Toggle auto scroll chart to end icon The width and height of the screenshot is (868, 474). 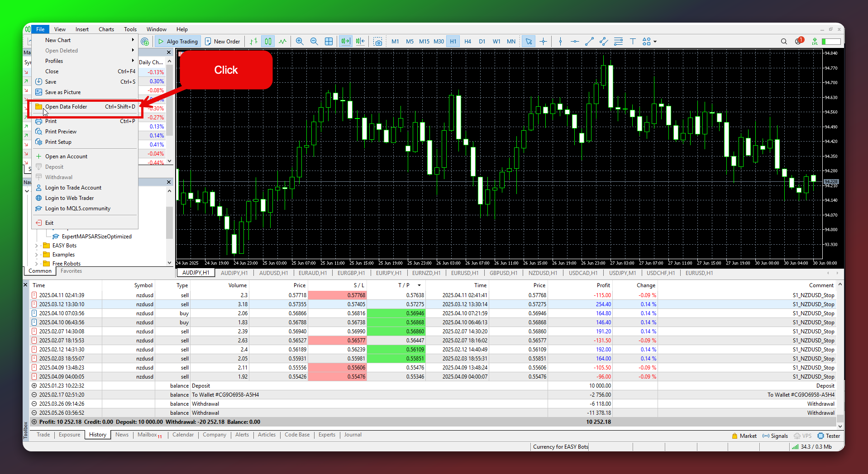[346, 41]
